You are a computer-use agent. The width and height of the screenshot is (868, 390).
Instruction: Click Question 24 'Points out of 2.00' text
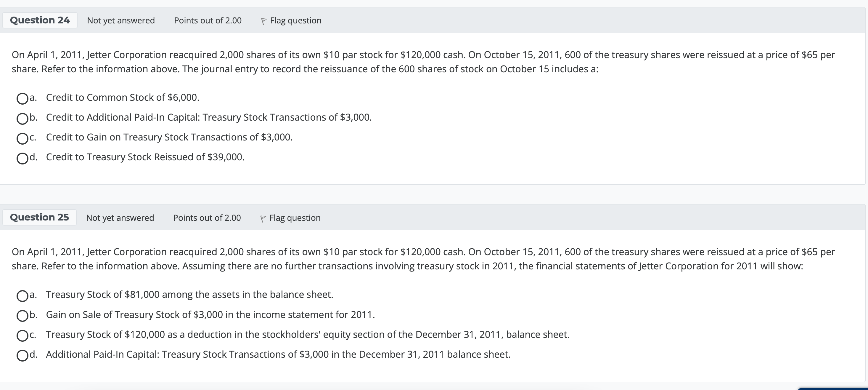tap(208, 20)
